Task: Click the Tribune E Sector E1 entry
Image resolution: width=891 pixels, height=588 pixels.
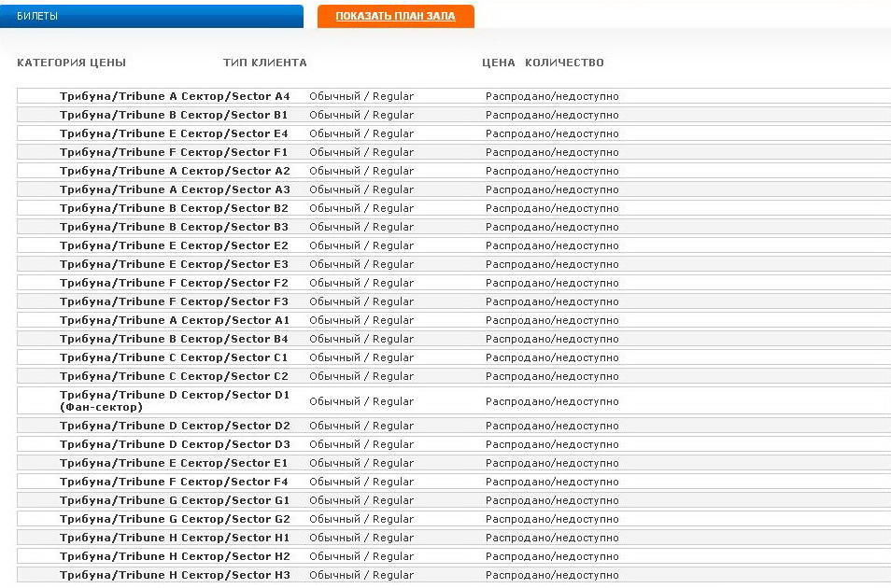Action: point(174,463)
